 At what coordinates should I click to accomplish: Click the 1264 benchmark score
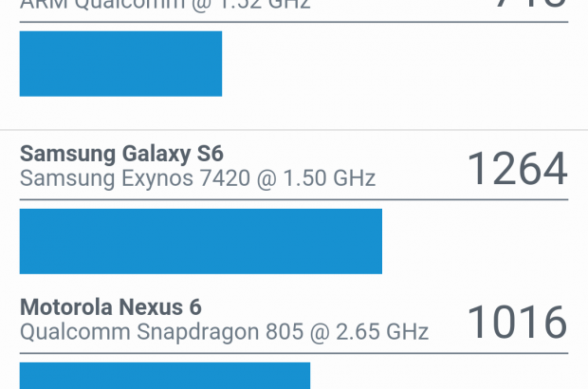[x=517, y=169]
